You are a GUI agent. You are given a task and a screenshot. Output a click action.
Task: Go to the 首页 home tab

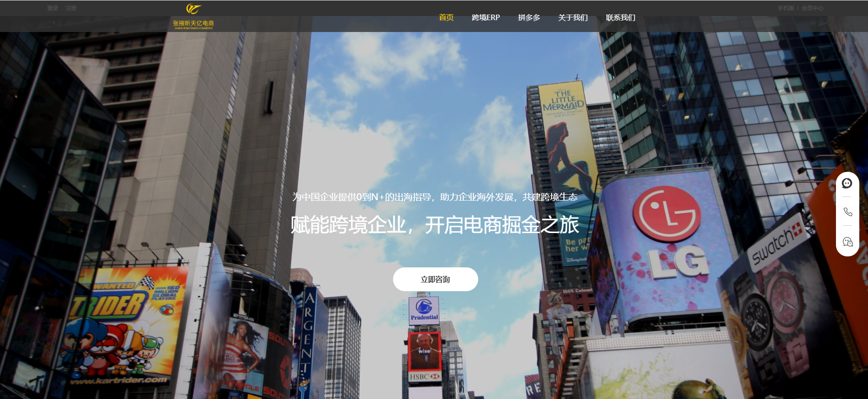[446, 17]
